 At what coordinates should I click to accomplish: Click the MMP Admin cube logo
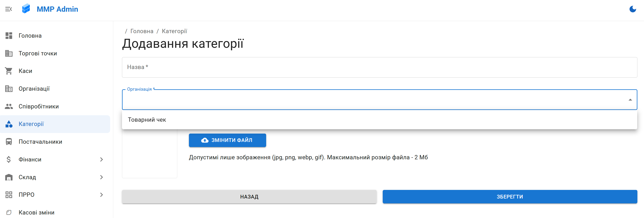26,9
